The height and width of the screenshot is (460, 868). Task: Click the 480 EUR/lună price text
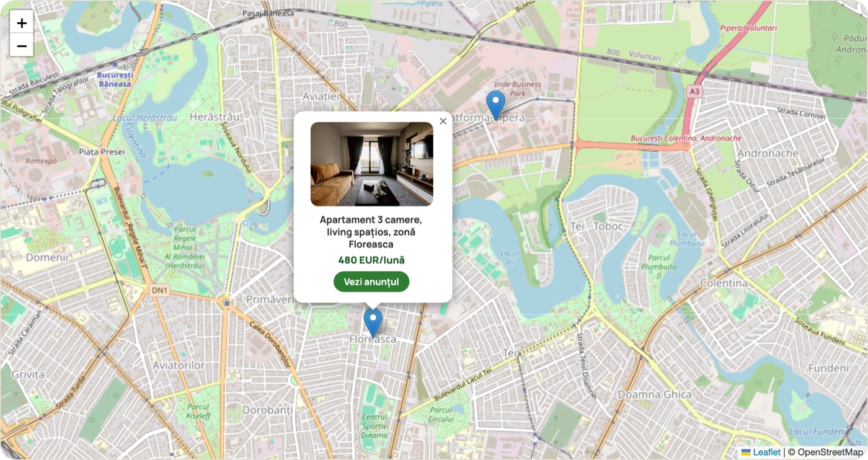click(x=371, y=260)
